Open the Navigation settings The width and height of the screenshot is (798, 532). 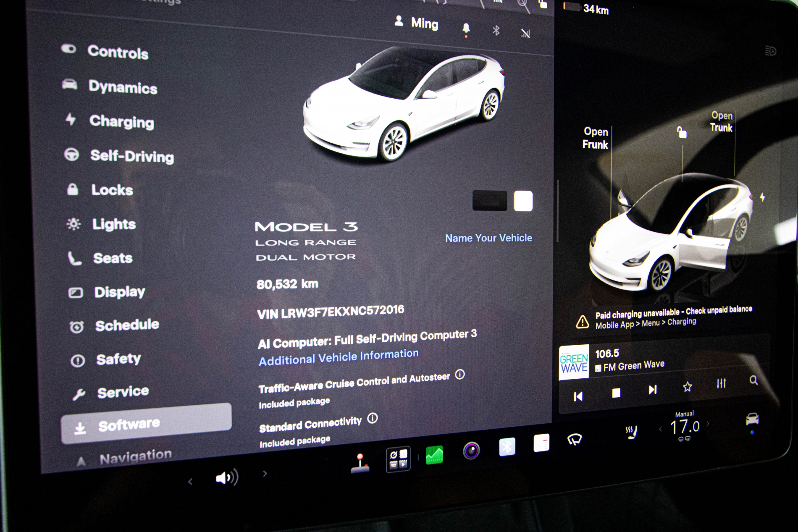click(x=124, y=458)
